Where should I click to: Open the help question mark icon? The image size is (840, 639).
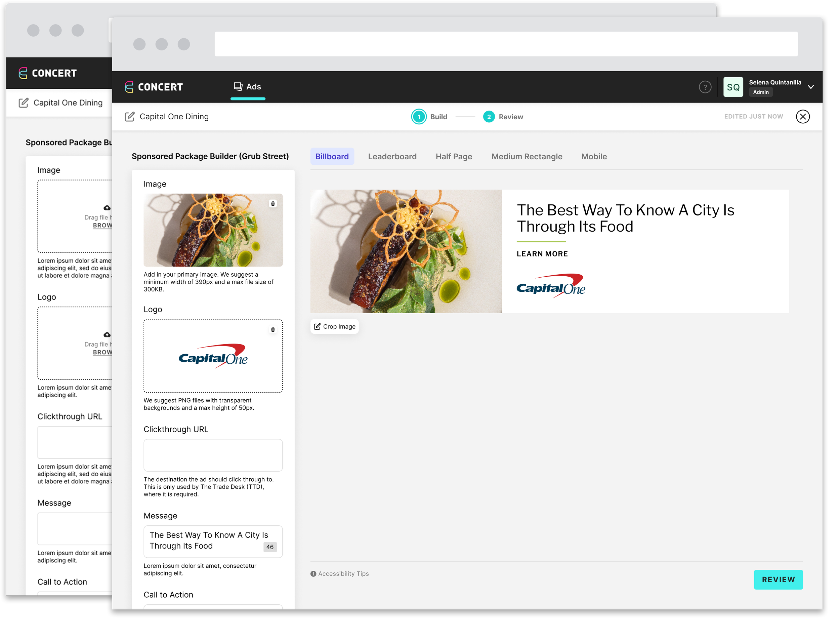(x=705, y=87)
